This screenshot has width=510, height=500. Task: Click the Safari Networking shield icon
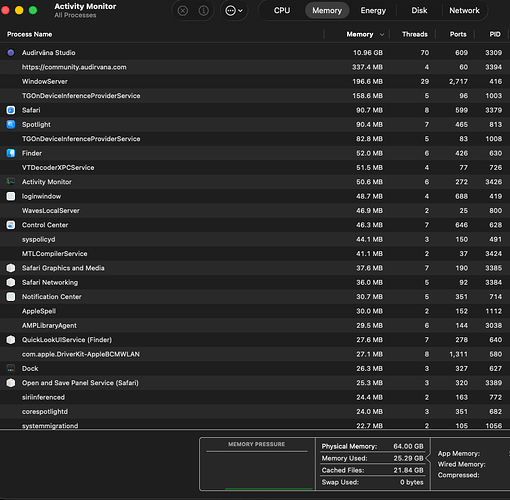point(11,282)
